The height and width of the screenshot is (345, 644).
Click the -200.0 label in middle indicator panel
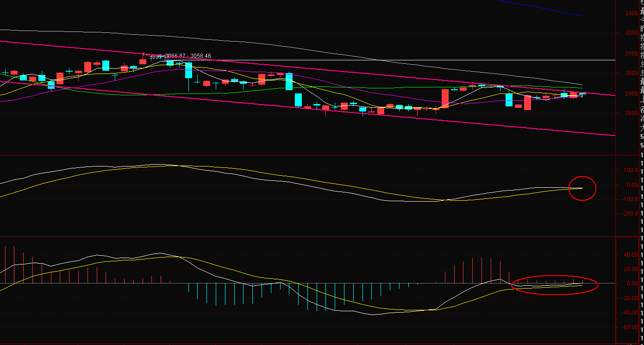tap(629, 214)
